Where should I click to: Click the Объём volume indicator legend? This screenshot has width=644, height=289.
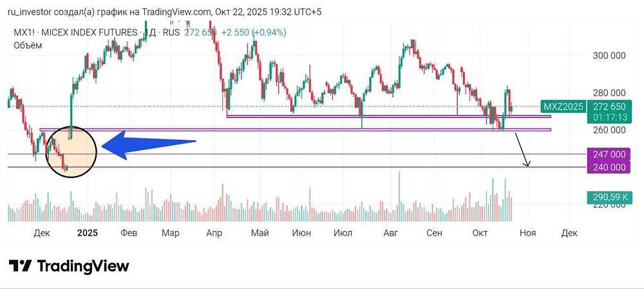coord(28,45)
